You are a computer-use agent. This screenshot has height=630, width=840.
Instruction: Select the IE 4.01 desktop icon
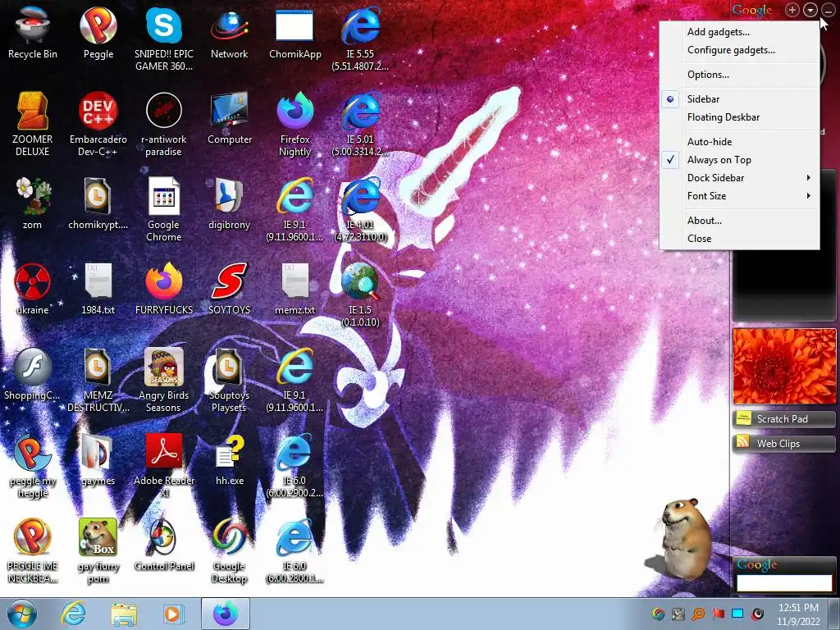pyautogui.click(x=360, y=209)
